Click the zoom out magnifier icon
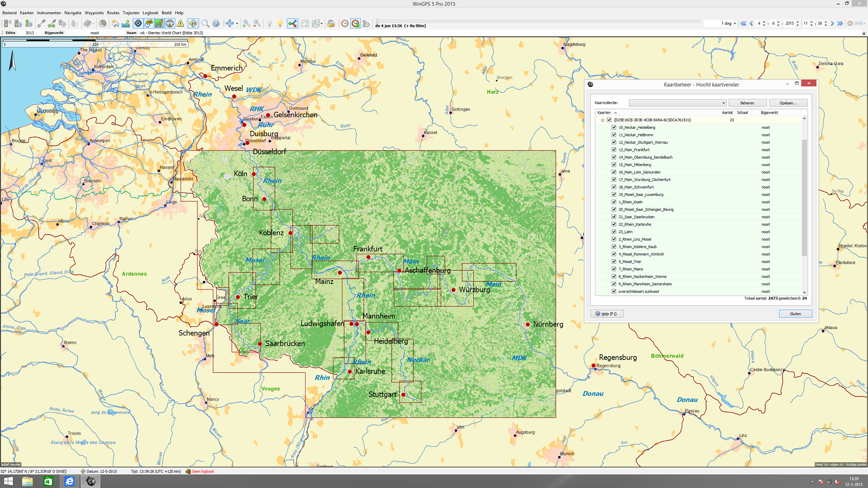 point(257,23)
